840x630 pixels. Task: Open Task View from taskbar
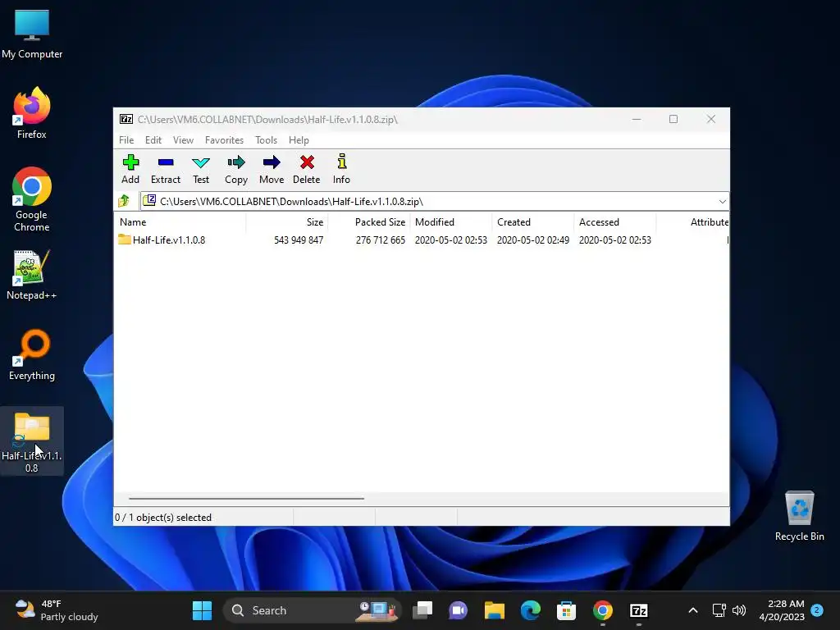[x=422, y=610]
